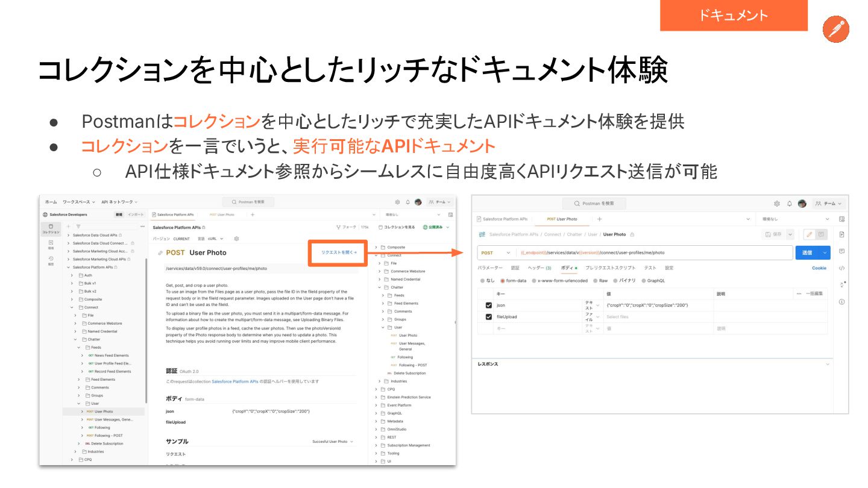Expand Salesforce Data Cloud APIs collection
The height and width of the screenshot is (488, 868).
click(x=69, y=235)
